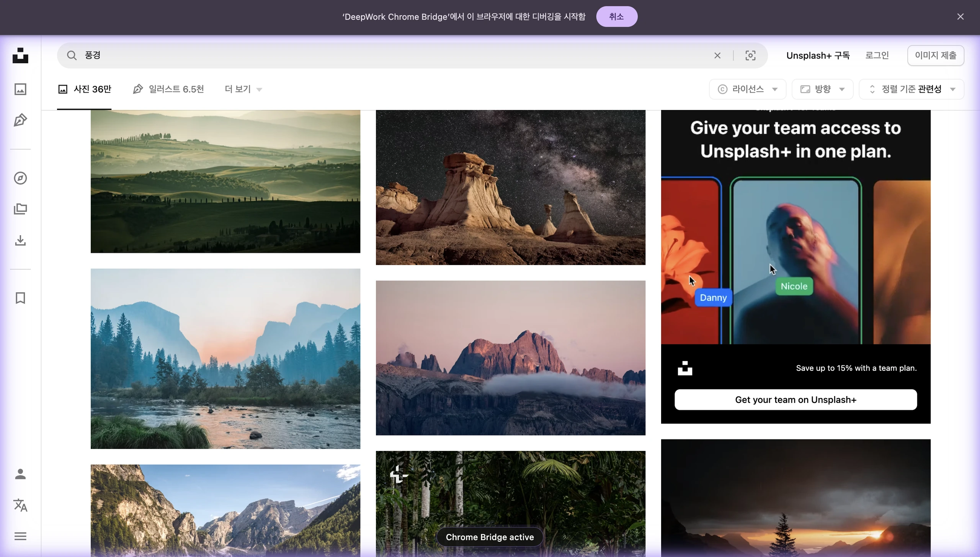Expand the 라이선스 filter dropdown
Viewport: 980px width, 557px height.
747,89
